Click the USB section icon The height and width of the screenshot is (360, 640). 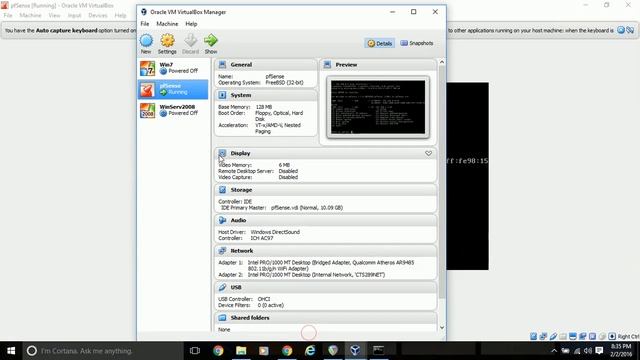[222, 287]
